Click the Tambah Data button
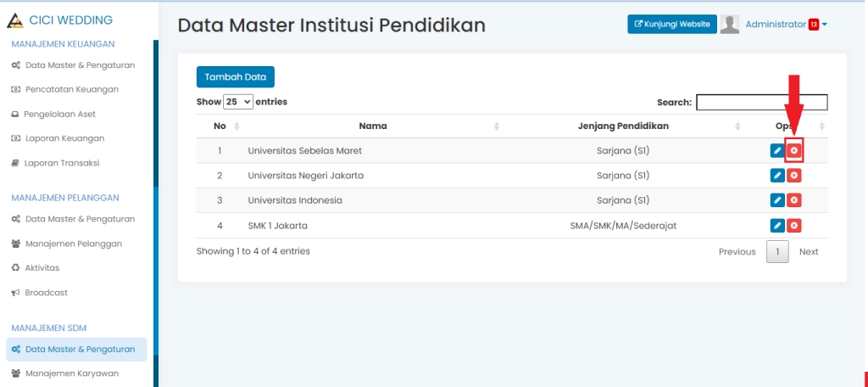The height and width of the screenshot is (387, 868). (236, 76)
